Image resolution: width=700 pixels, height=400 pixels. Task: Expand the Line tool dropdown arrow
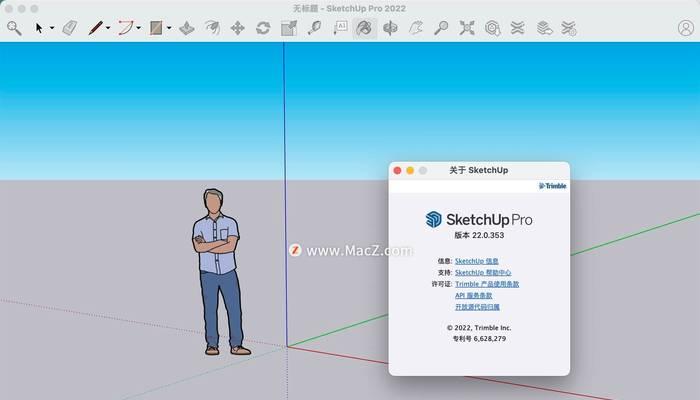108,28
